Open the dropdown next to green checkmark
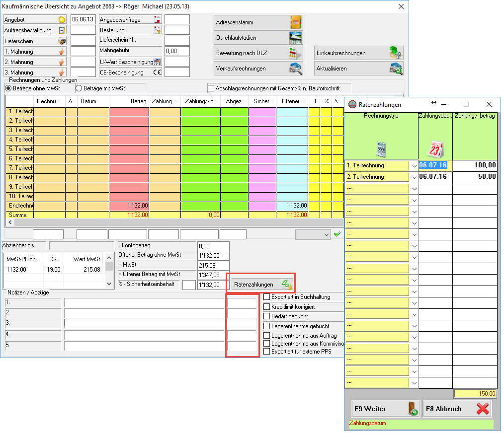Screen dimensions: 504x434 (326, 234)
